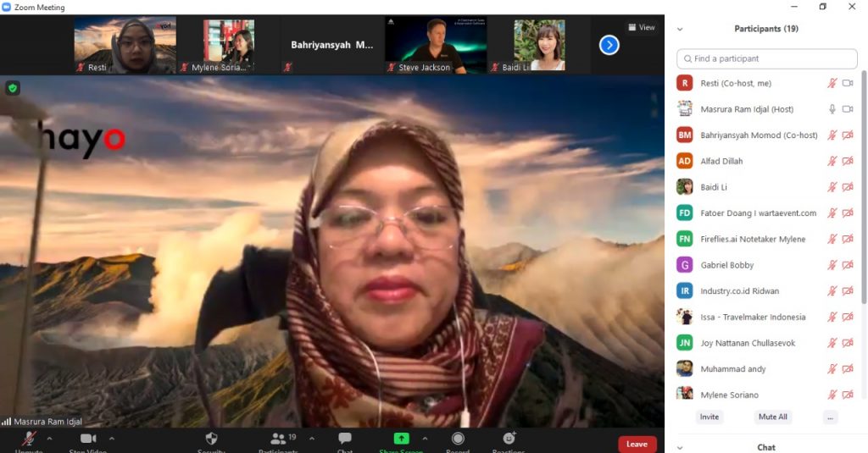Click the FD avatar for Fatoer Doang
The height and width of the screenshot is (453, 868).
pos(685,213)
